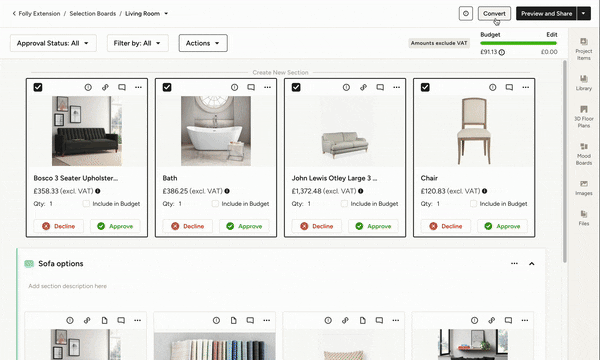Open Images sidebar panel
This screenshot has width=600, height=360.
pos(584,188)
